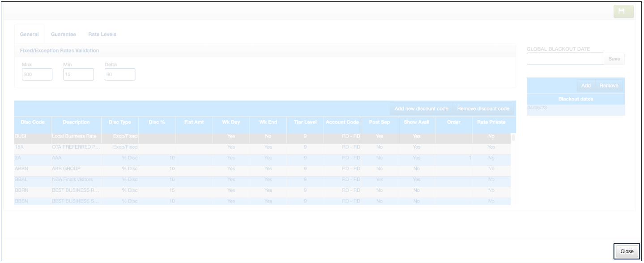The height and width of the screenshot is (263, 644).
Task: Click the Min rate input field
Action: click(x=78, y=74)
